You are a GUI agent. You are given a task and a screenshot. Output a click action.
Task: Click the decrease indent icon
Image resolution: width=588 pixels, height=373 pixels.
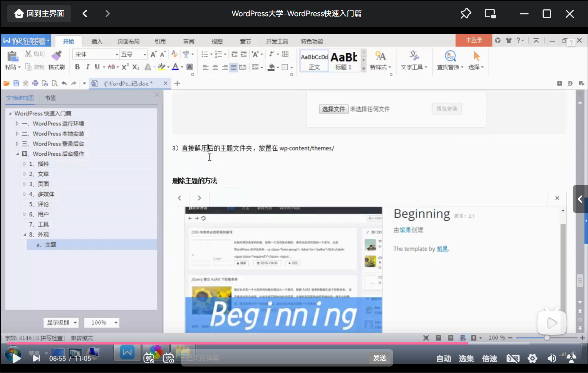(x=234, y=54)
